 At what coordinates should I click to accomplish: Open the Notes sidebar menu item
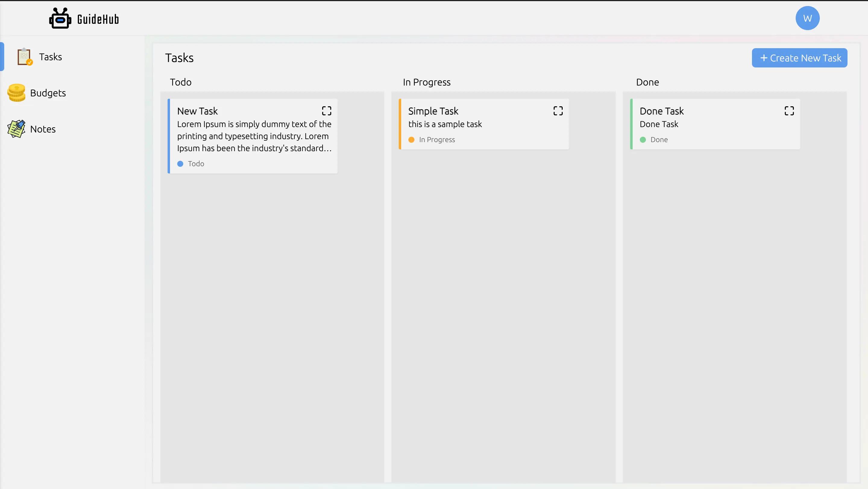(x=72, y=129)
